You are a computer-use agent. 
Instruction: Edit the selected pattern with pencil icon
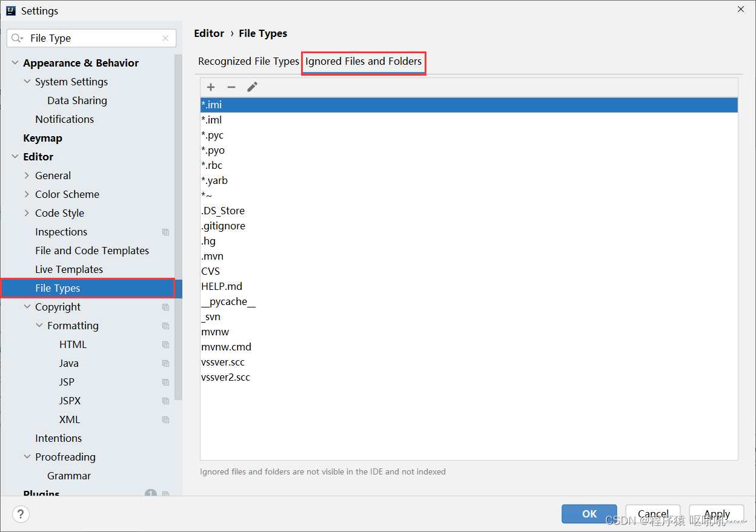pyautogui.click(x=253, y=87)
